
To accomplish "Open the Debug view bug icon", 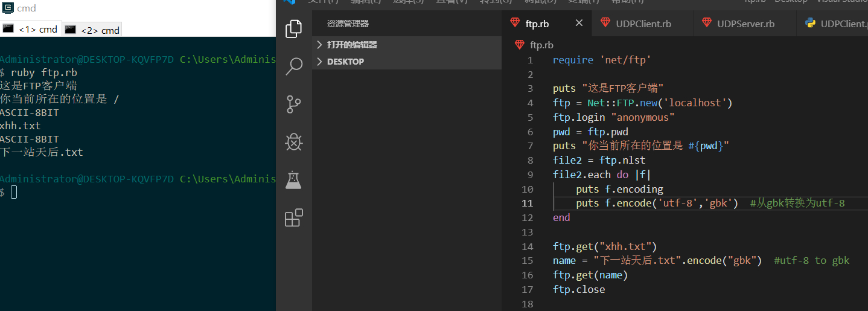I will 294,142.
